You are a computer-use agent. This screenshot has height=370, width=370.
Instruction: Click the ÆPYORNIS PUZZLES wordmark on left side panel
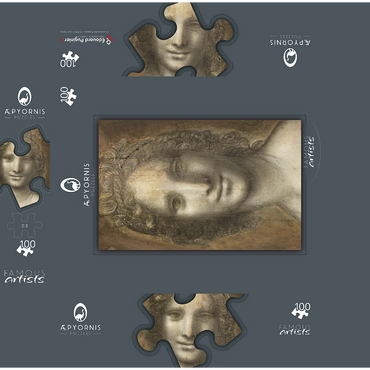click(25, 113)
